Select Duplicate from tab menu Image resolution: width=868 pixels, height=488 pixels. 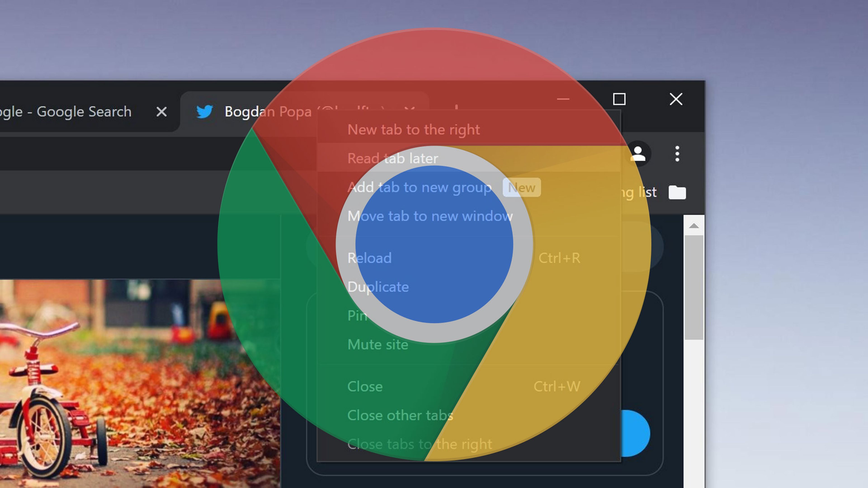tap(378, 287)
